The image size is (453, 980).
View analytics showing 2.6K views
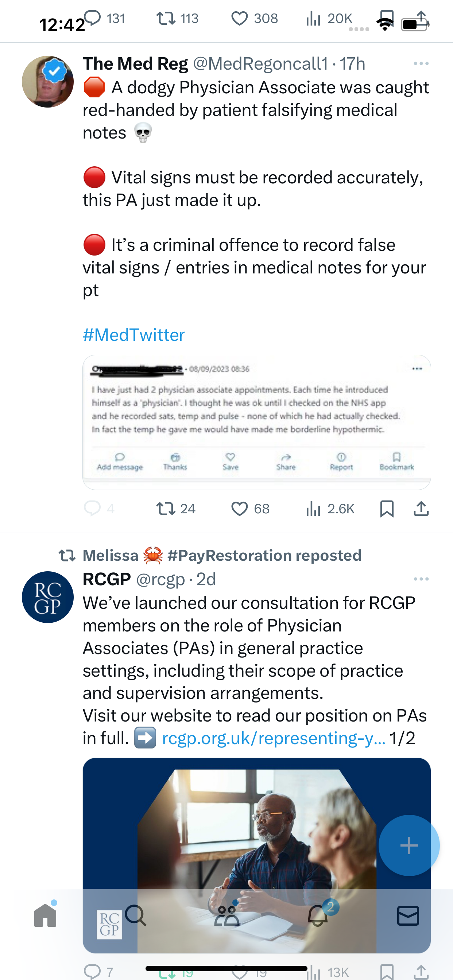click(x=330, y=509)
